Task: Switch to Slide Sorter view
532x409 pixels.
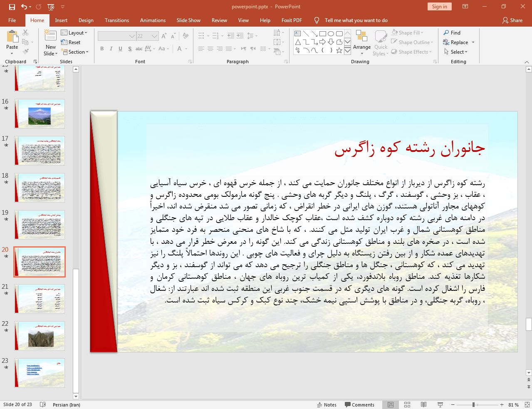Action: coord(407,404)
